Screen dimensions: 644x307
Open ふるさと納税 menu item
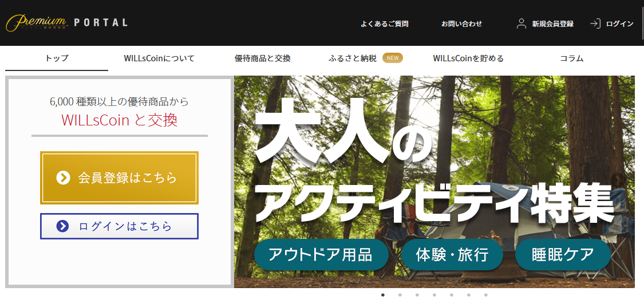(353, 58)
